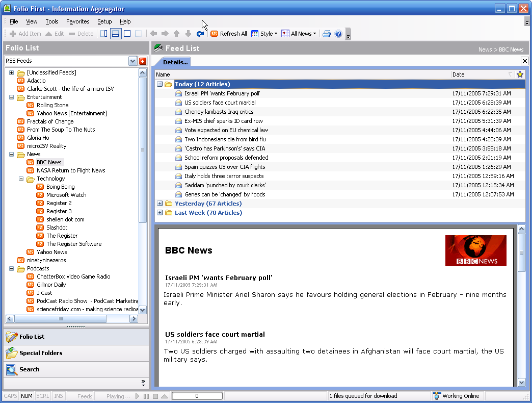Click the down arrow toolbar icon
The image size is (532, 403).
coord(189,34)
